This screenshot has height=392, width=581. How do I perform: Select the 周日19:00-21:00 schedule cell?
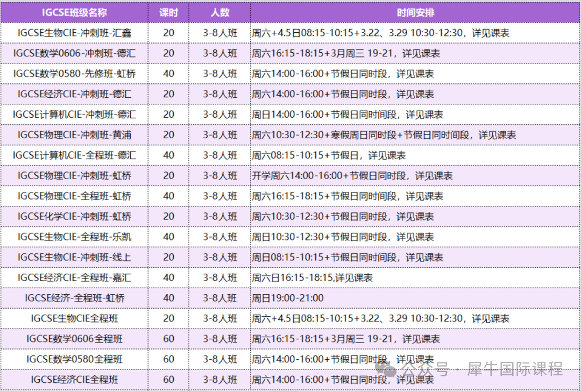pyautogui.click(x=288, y=298)
